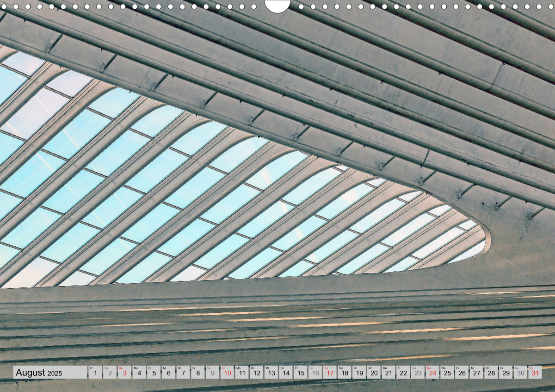Pick the date cell numbered 21
The image size is (555, 392).
point(388,372)
